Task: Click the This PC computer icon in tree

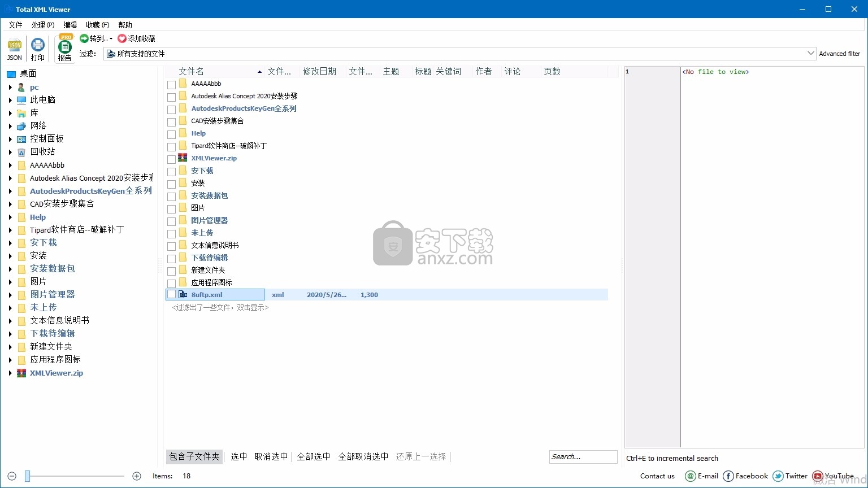Action: pos(21,100)
